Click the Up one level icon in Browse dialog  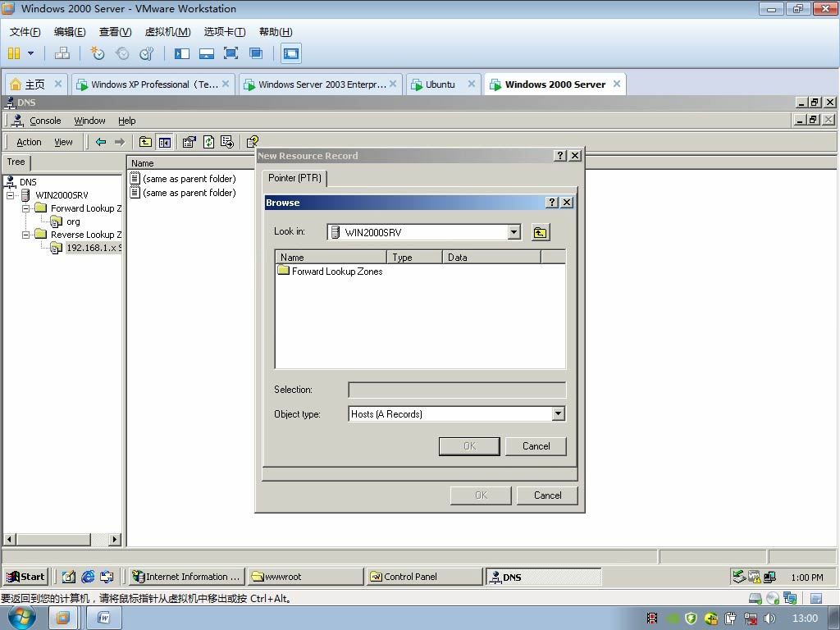(x=540, y=232)
